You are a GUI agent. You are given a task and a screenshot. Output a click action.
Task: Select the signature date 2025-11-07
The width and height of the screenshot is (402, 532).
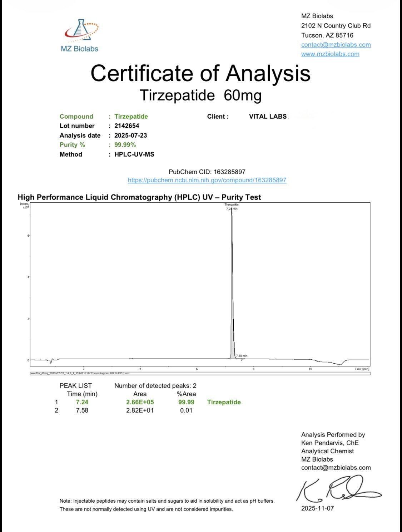coord(317,508)
